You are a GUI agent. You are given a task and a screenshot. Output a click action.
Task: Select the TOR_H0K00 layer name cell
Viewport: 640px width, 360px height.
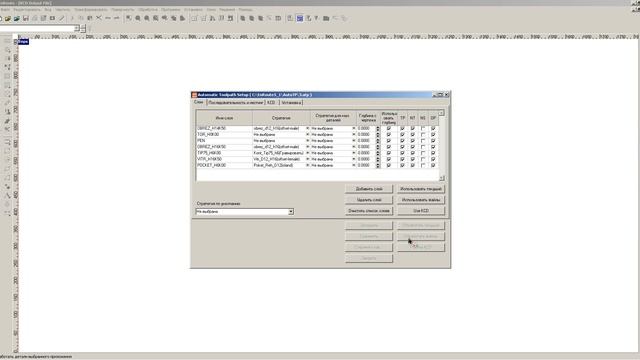[224, 135]
